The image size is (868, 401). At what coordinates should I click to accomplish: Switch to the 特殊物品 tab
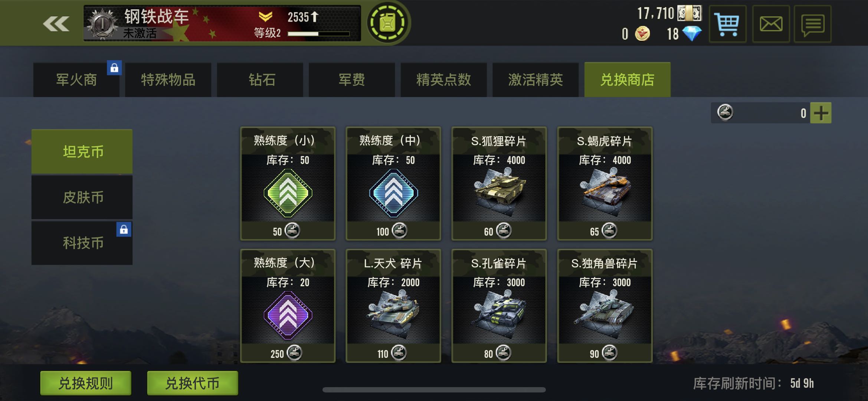coord(168,80)
